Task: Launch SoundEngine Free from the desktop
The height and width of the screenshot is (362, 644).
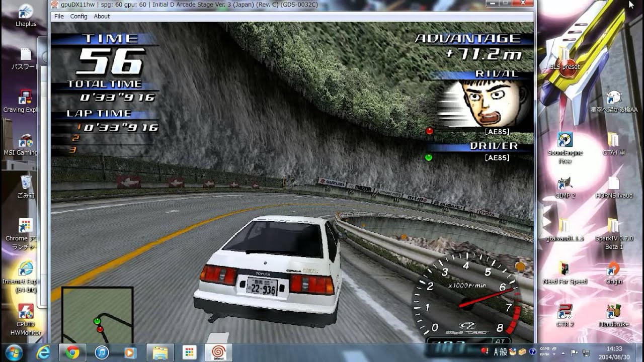Action: pos(565,148)
